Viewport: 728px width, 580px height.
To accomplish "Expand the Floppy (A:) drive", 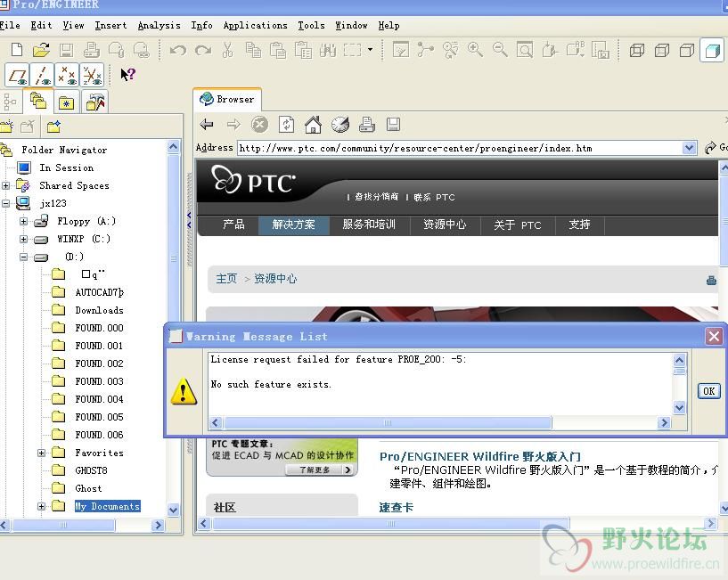I will pyautogui.click(x=24, y=221).
